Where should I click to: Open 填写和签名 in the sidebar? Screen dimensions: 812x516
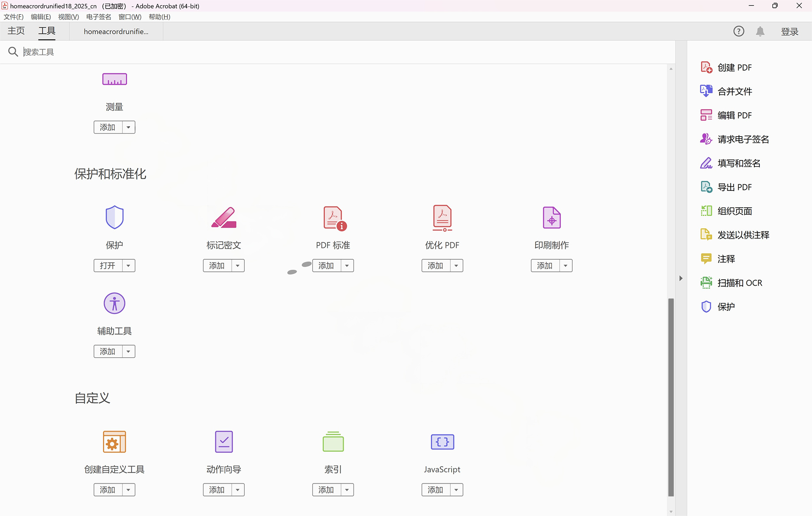click(730, 163)
